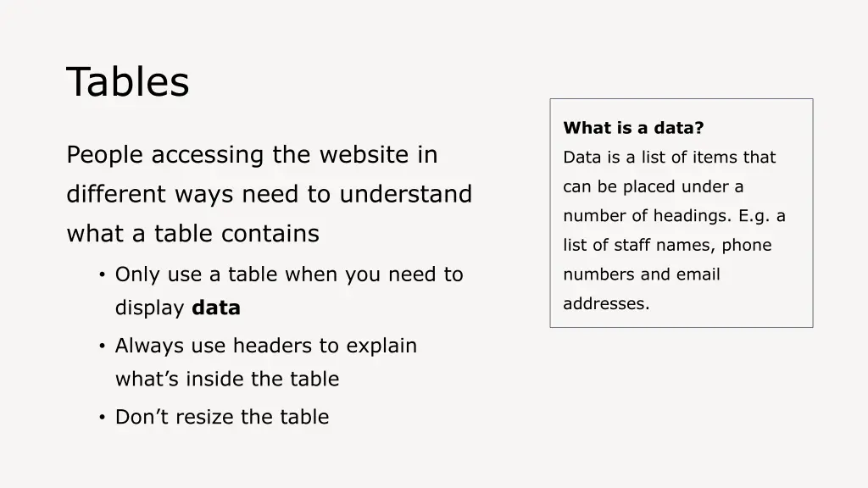Click the line "number of headings. E.g. a"

tap(674, 216)
